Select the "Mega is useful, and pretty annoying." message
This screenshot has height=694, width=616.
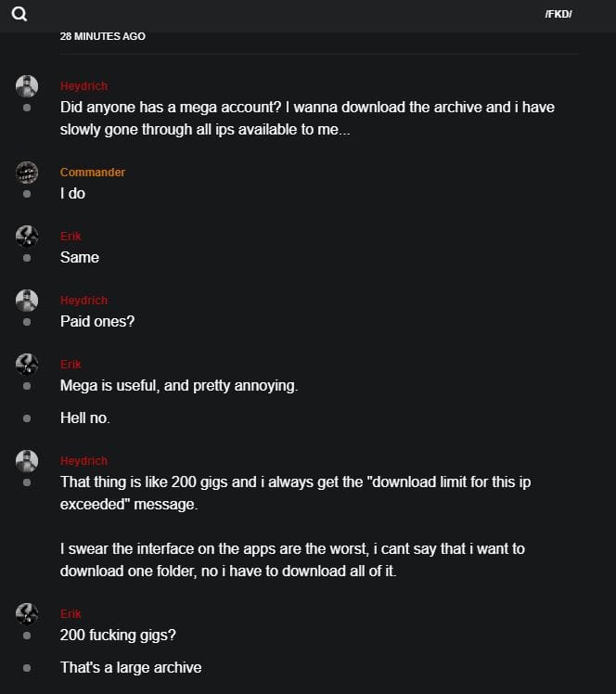179,386
